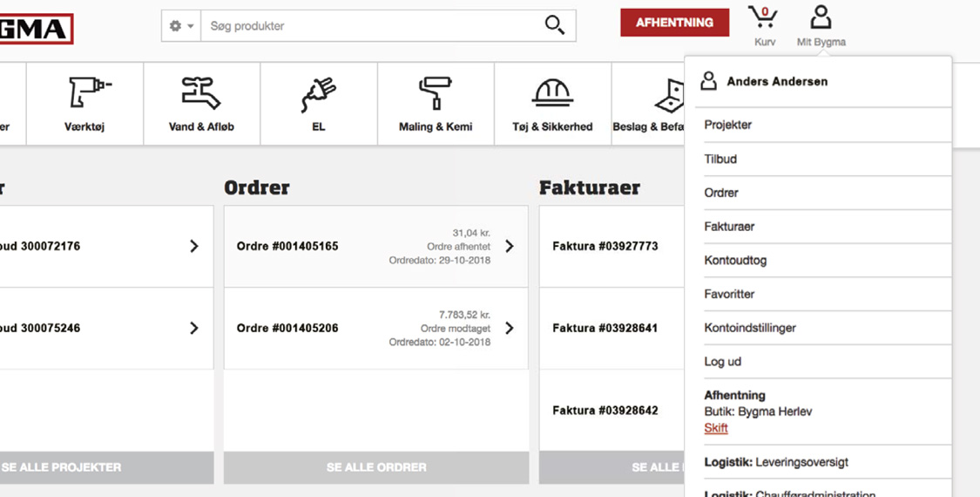Open search settings gear dropdown
The height and width of the screenshot is (497, 980).
click(181, 26)
